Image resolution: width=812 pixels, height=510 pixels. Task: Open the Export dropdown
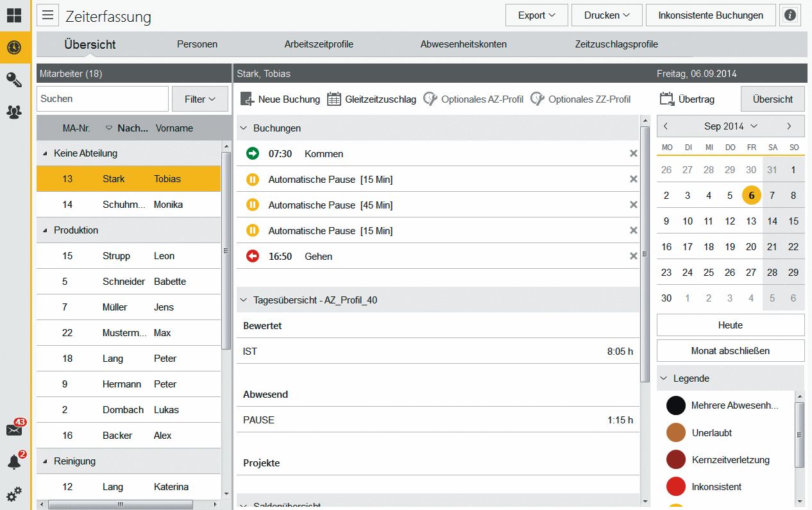[536, 15]
